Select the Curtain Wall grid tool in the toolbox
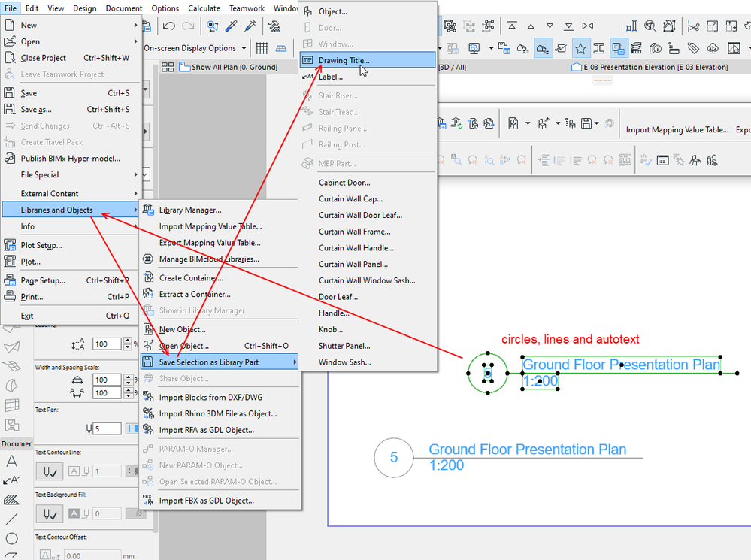 11,405
